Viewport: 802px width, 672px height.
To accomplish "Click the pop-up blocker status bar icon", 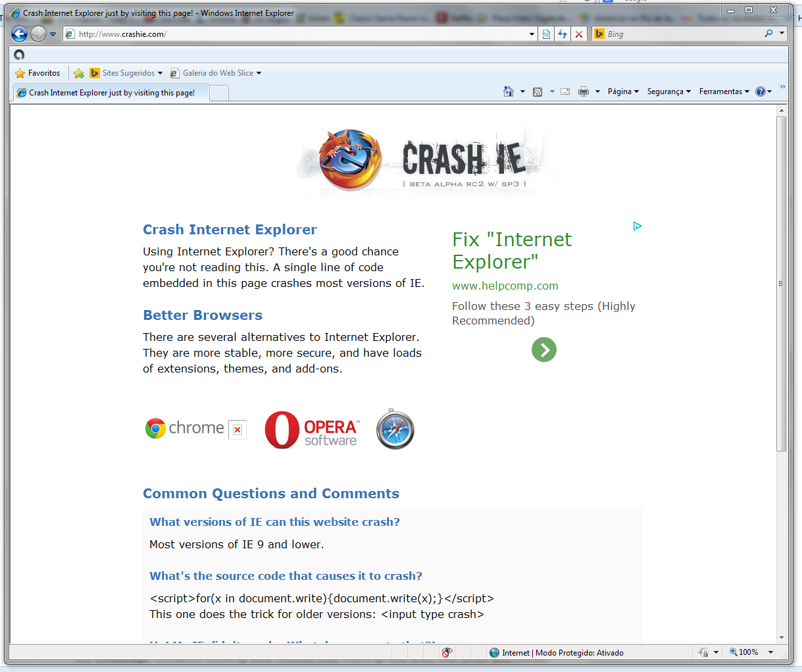I will pyautogui.click(x=447, y=652).
